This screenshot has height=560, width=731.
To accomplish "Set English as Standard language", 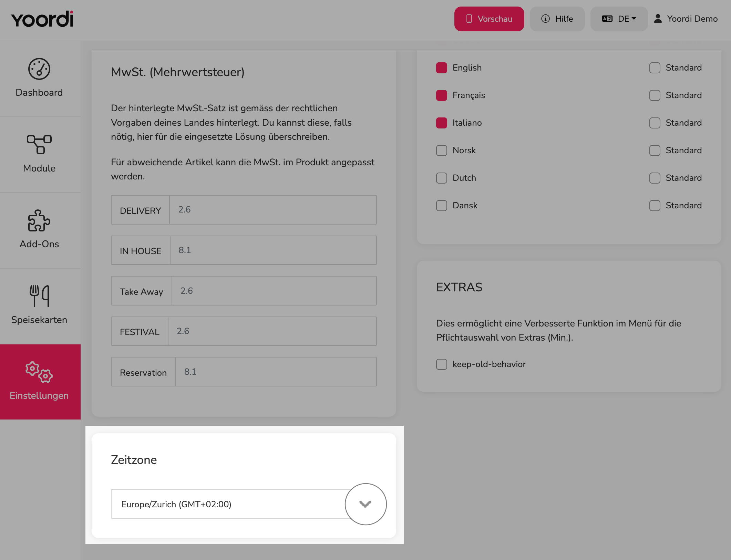I will tap(655, 68).
